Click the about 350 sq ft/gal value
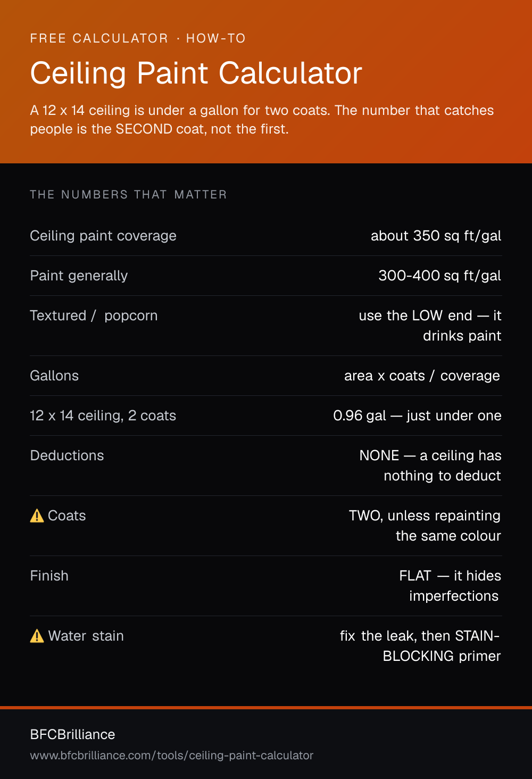 [x=436, y=236]
